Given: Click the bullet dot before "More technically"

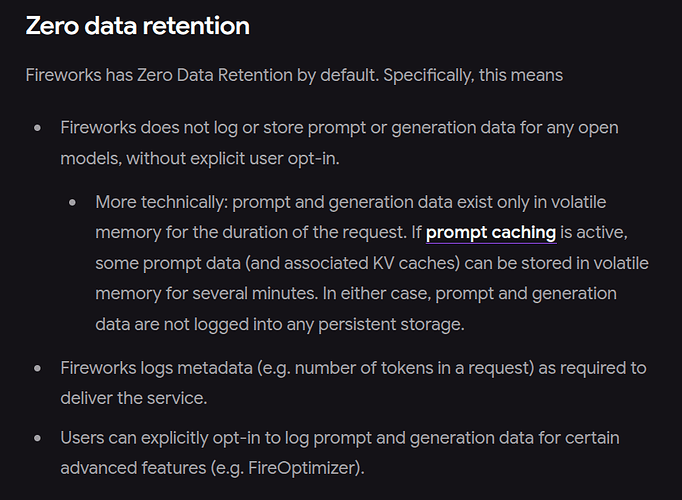Looking at the screenshot, I should pyautogui.click(x=72, y=203).
